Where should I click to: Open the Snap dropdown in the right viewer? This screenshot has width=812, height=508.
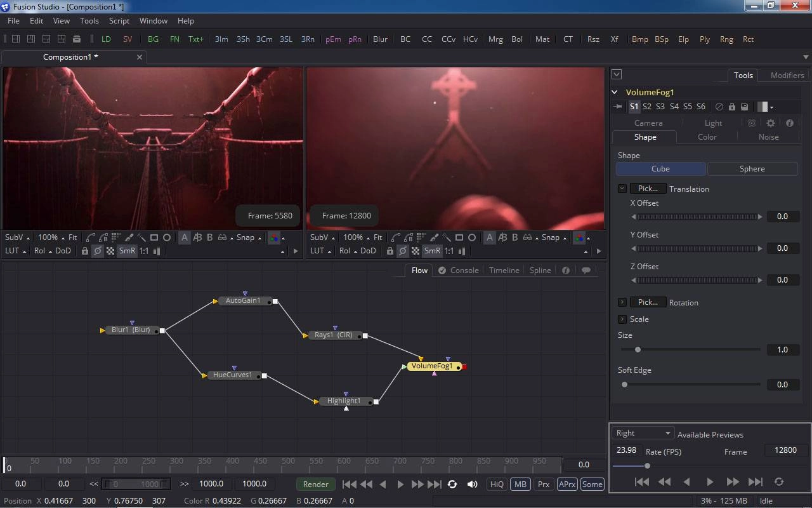pos(553,237)
